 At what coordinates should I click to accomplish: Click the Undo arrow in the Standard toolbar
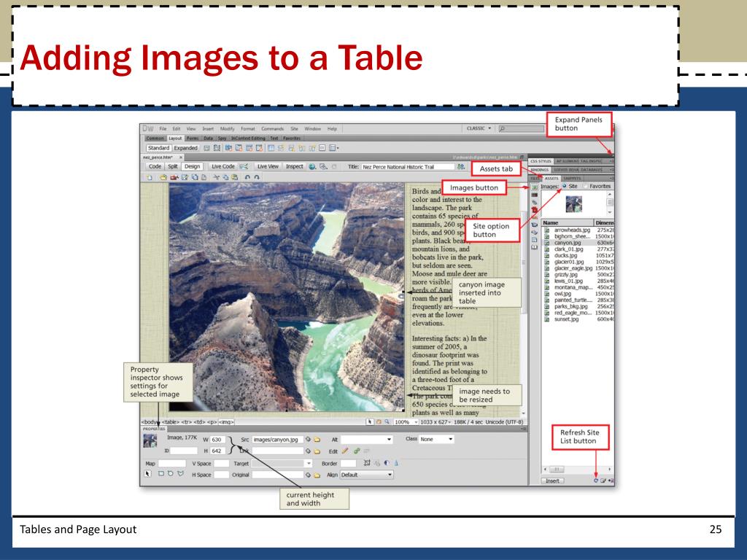[247, 177]
